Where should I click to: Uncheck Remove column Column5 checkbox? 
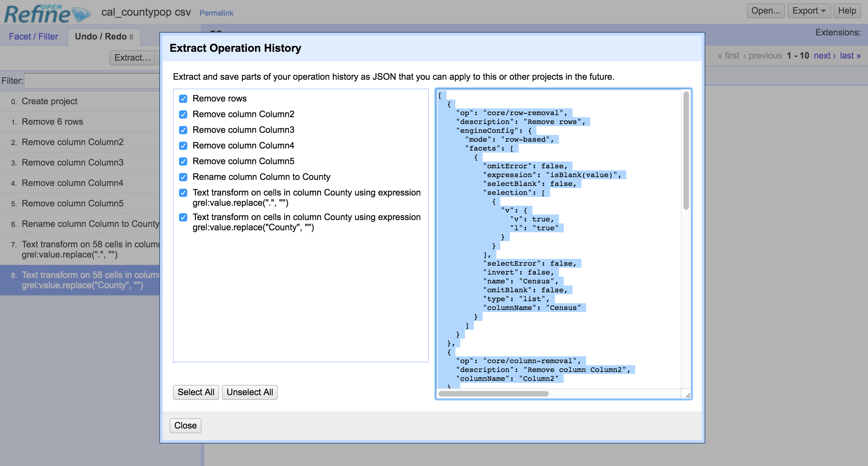point(183,161)
